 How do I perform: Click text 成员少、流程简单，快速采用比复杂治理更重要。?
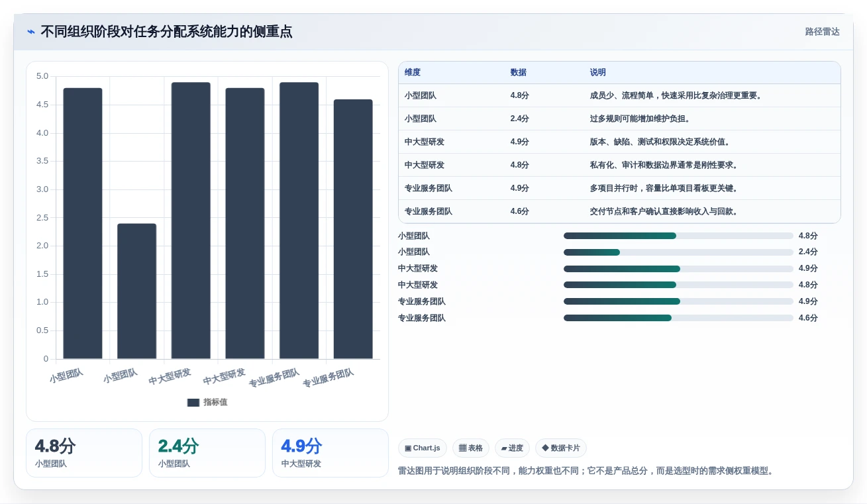[678, 95]
